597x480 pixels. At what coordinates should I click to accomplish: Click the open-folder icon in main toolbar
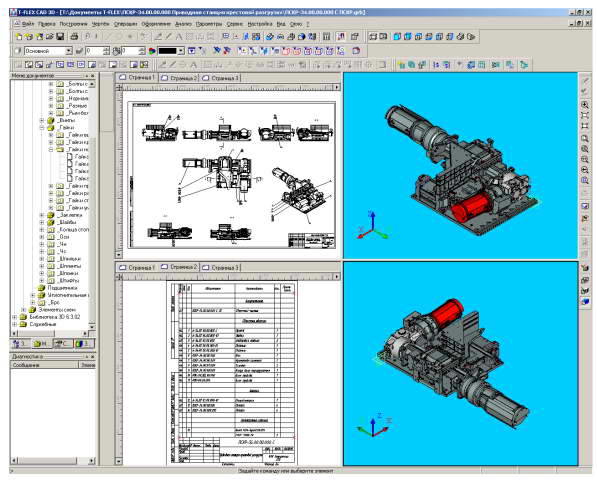(x=49, y=37)
